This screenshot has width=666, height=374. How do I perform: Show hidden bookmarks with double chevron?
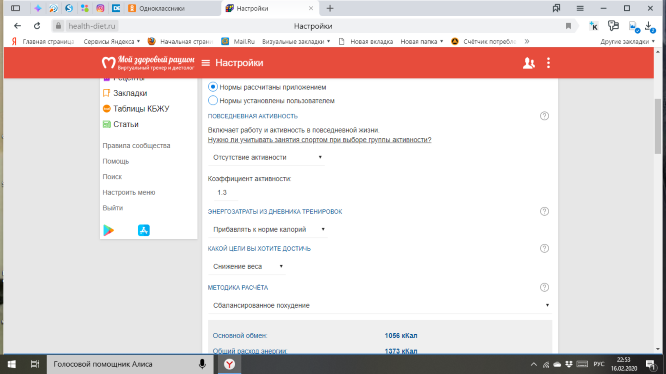(x=527, y=42)
